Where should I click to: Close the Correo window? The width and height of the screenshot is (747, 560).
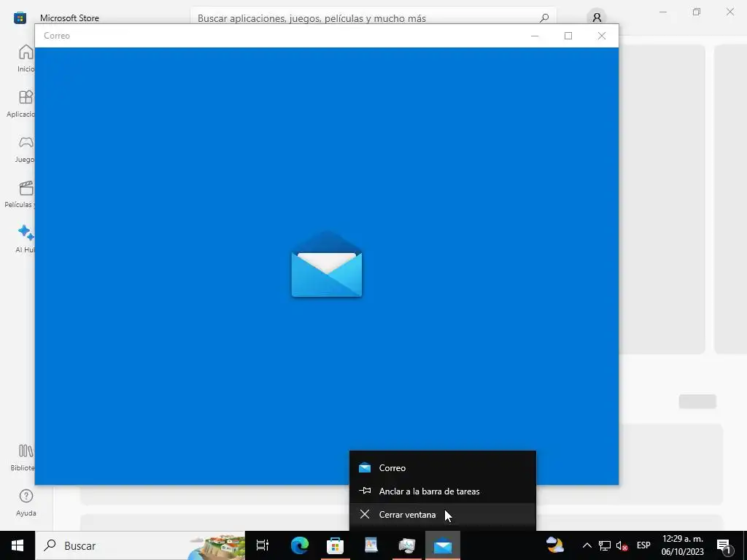click(602, 36)
